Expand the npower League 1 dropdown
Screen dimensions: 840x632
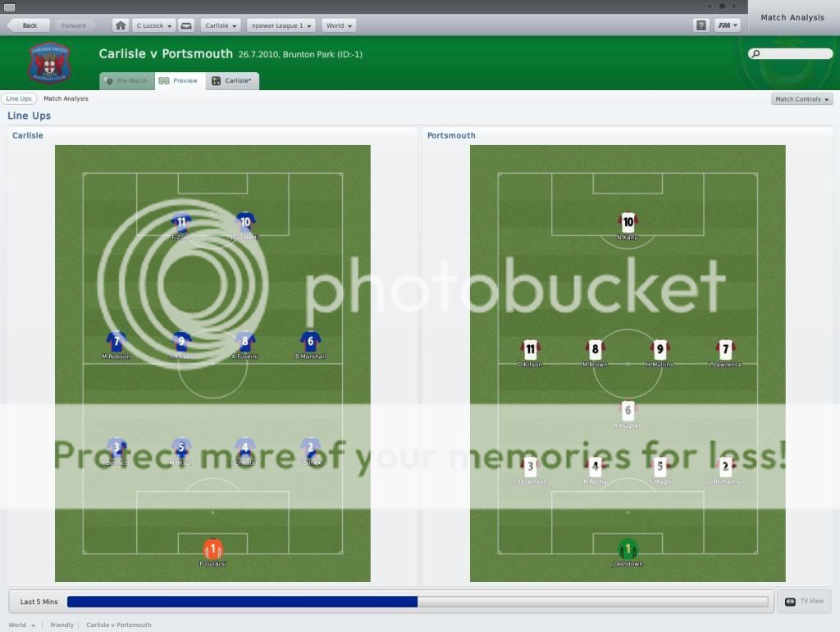click(x=281, y=25)
